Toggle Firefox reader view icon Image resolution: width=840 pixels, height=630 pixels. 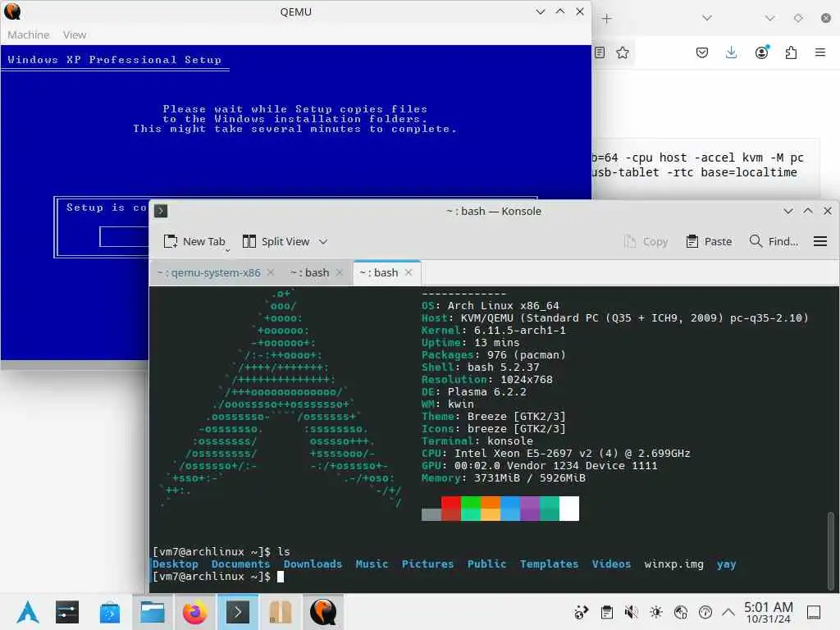click(600, 52)
